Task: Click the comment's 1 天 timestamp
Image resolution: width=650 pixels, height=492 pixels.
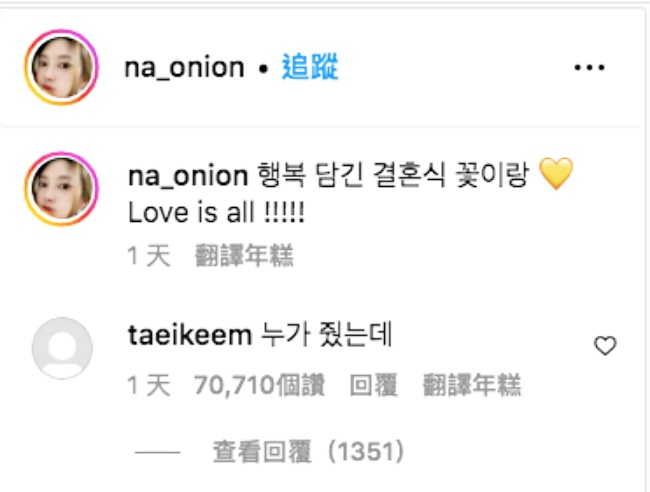Action: (149, 385)
